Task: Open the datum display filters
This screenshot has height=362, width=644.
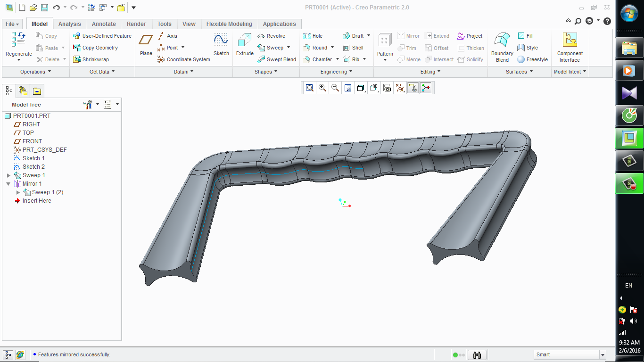Action: 400,88
